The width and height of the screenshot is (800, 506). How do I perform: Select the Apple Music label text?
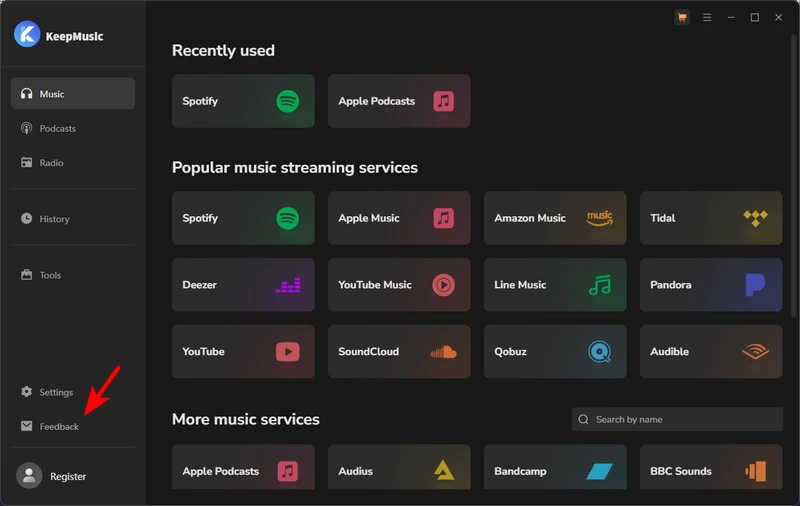pos(369,218)
